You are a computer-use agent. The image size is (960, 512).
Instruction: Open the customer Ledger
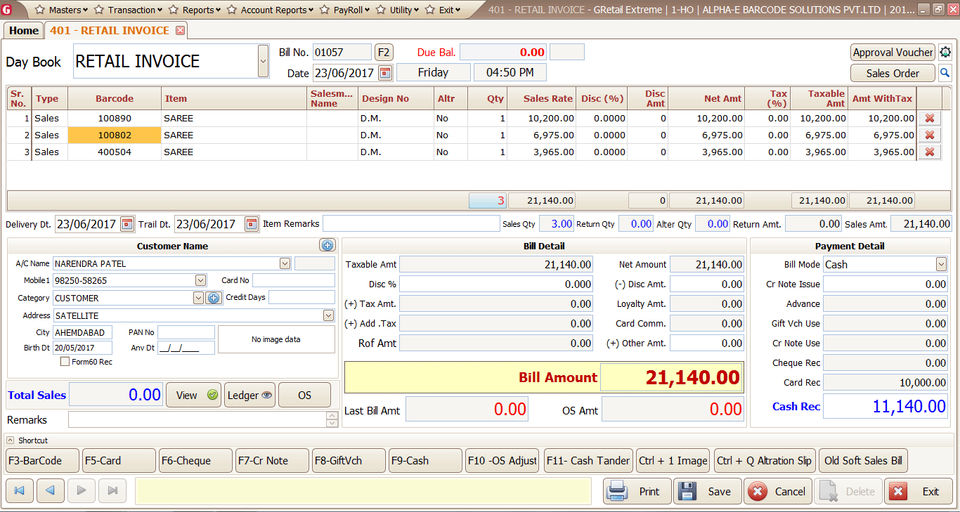click(249, 395)
